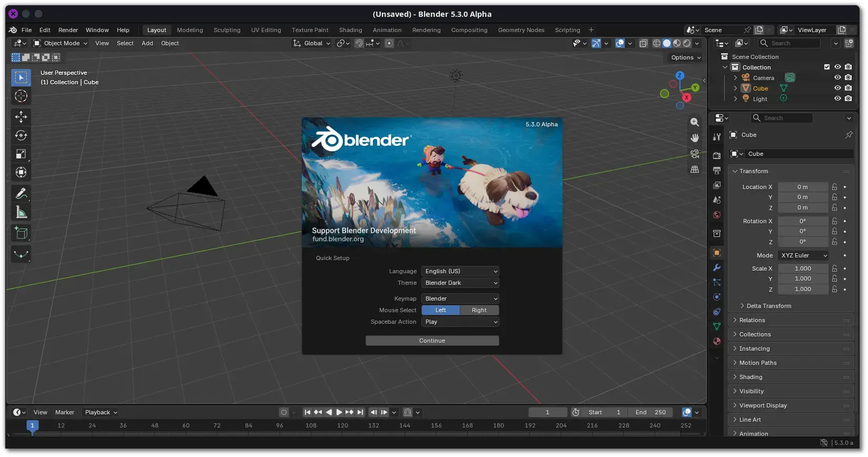This screenshot has width=868, height=457.
Task: Select rendered viewport shading
Action: (687, 43)
